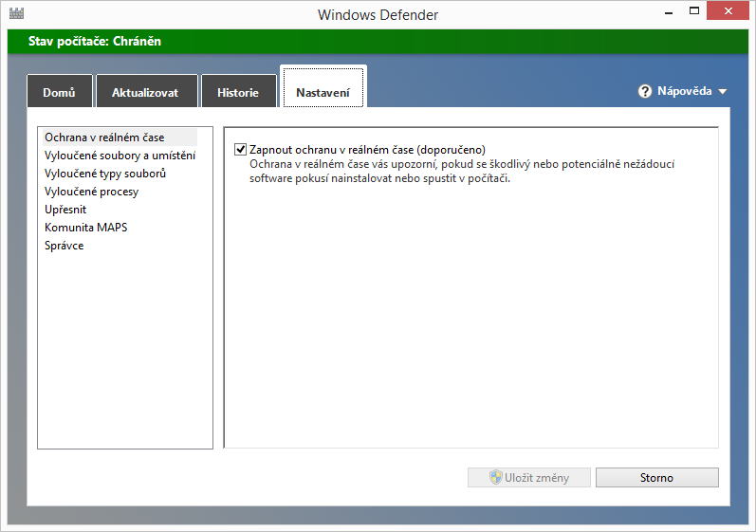Select the Nastavení tab

[x=323, y=87]
